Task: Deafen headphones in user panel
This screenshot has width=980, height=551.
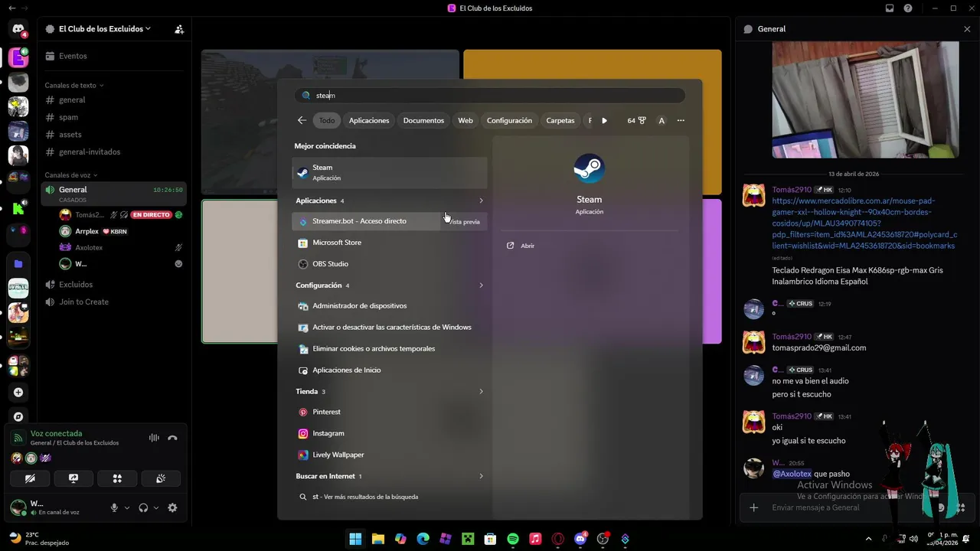Action: [143, 507]
